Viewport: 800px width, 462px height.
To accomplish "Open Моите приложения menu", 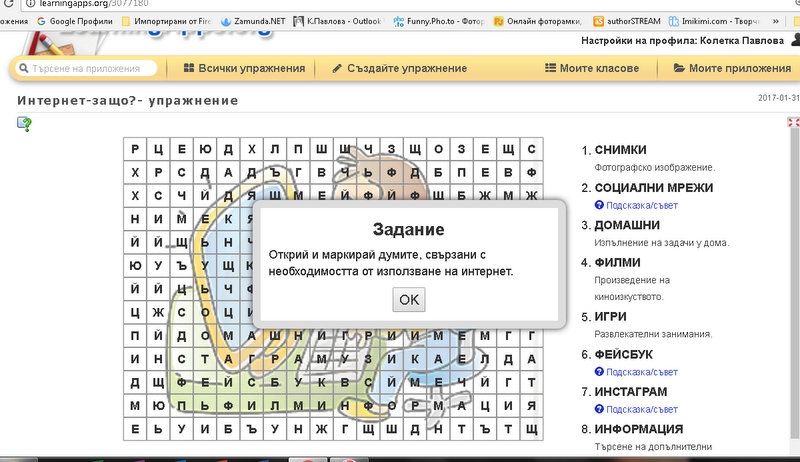I will [732, 68].
